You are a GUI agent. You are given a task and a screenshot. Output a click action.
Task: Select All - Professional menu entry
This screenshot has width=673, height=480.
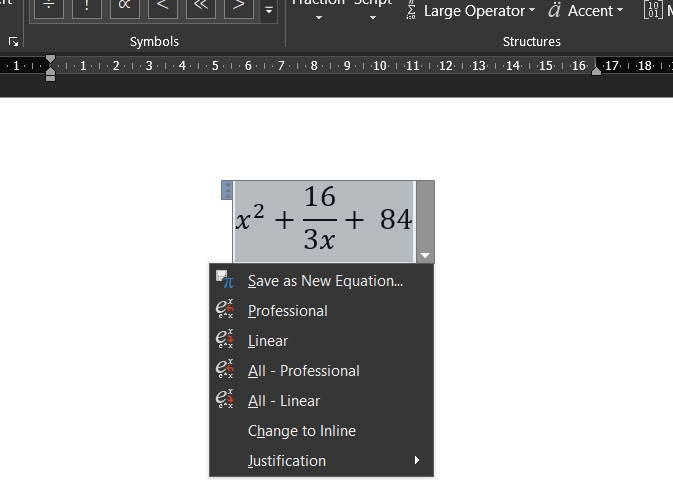click(x=303, y=371)
